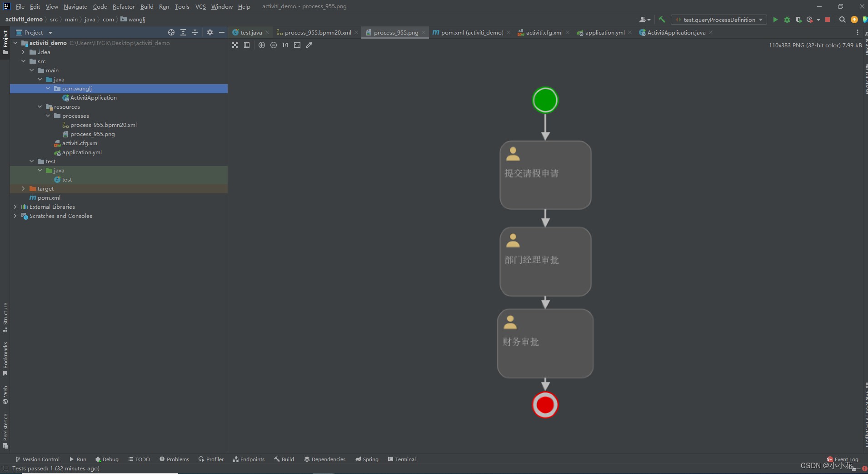Start debugging with the Debug icon
The image size is (868, 474).
[787, 20]
